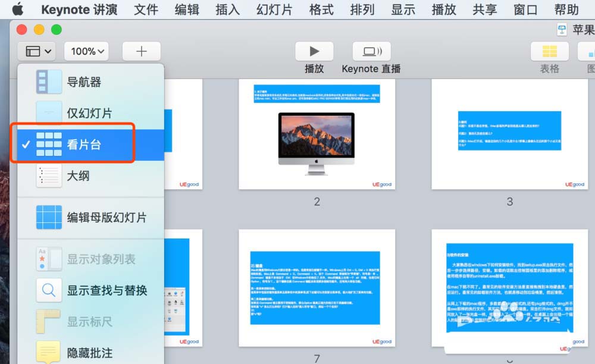Choose 显示查找与替换 magnifier entry
The image size is (595, 364).
(91, 290)
